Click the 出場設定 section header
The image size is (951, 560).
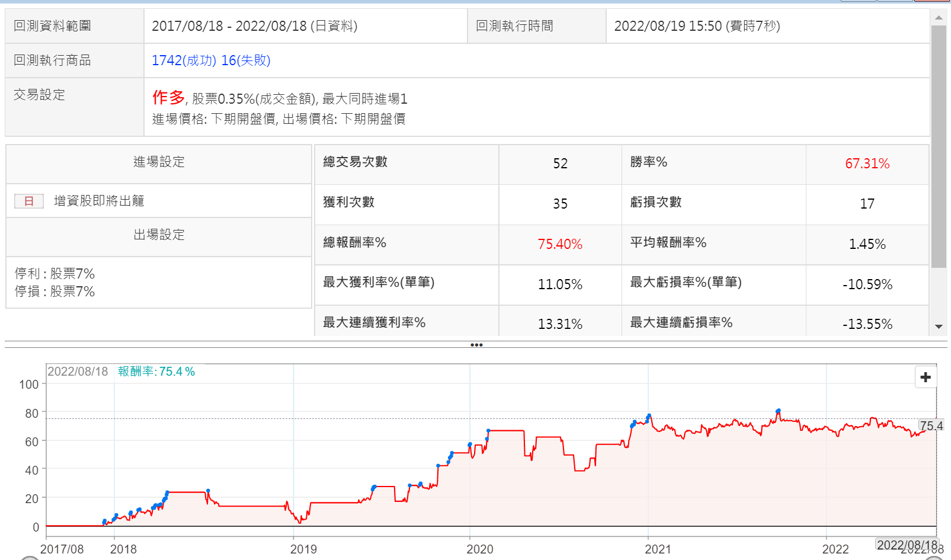tap(159, 235)
